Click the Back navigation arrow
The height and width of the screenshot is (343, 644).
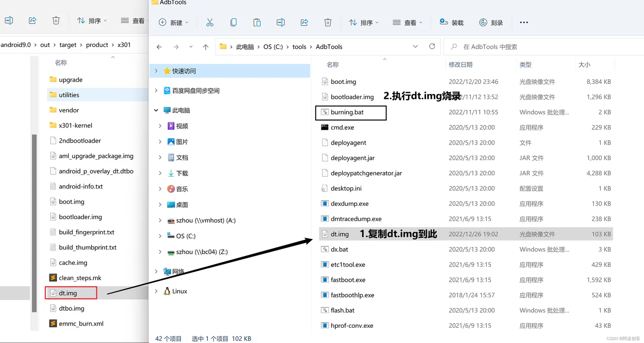tap(159, 47)
